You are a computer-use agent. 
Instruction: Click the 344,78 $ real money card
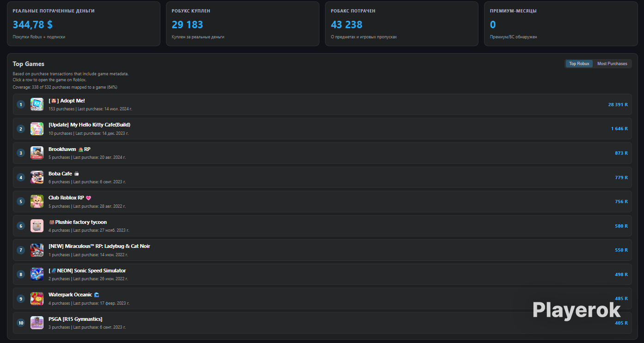[84, 24]
